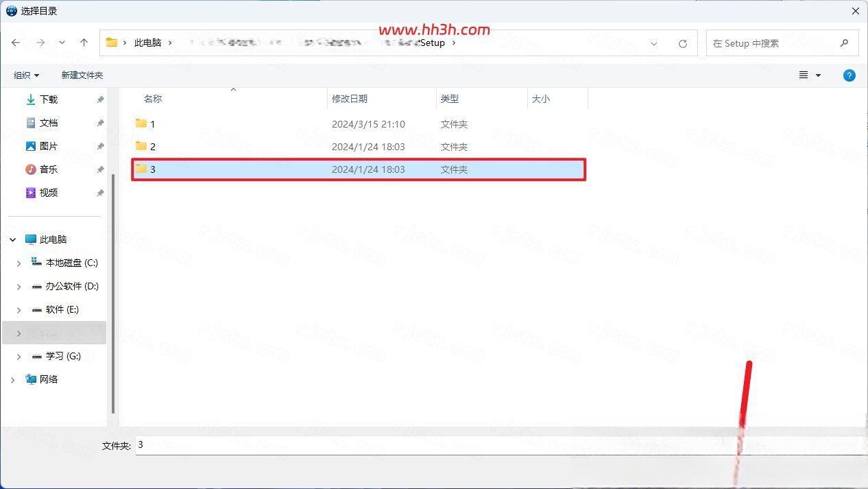The height and width of the screenshot is (489, 868).
Task: Select 此电脑 in the address path
Action: coord(147,43)
